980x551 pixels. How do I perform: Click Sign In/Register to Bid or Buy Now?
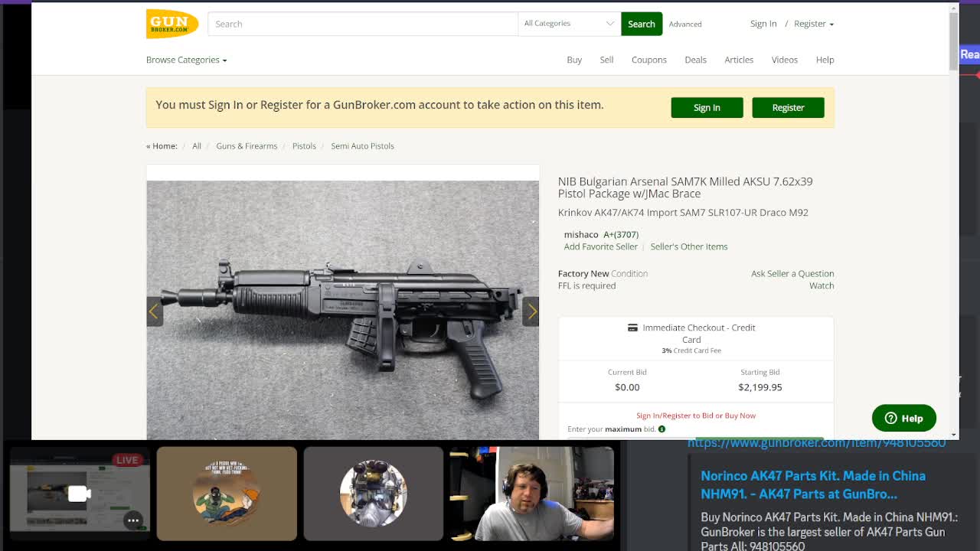[x=696, y=416]
